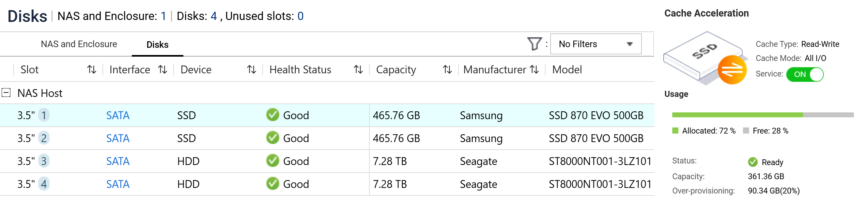Click the Good health status icon for slot 4
This screenshot has height=202, width=868.
[x=273, y=184]
